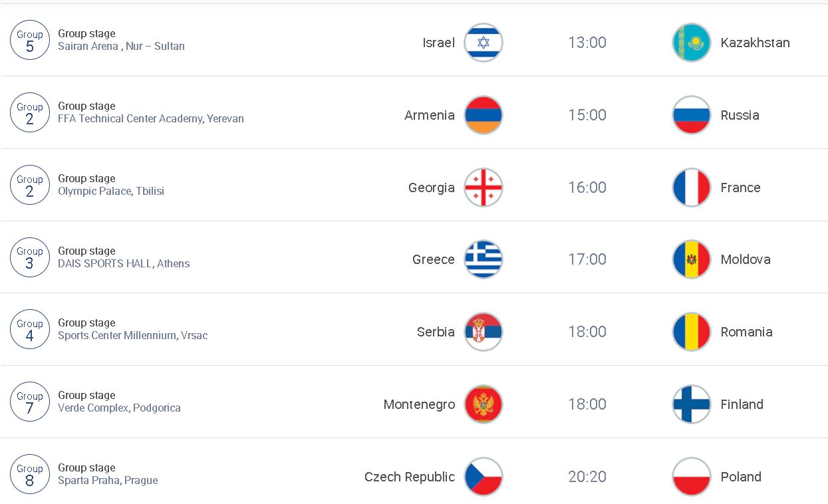
Task: Open the Group 8 badge
Action: (30, 475)
